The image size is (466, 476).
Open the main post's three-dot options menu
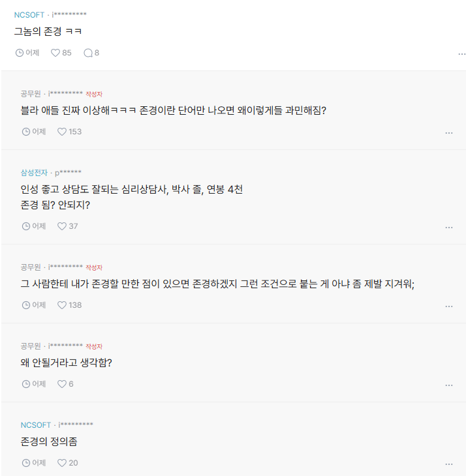pos(461,54)
